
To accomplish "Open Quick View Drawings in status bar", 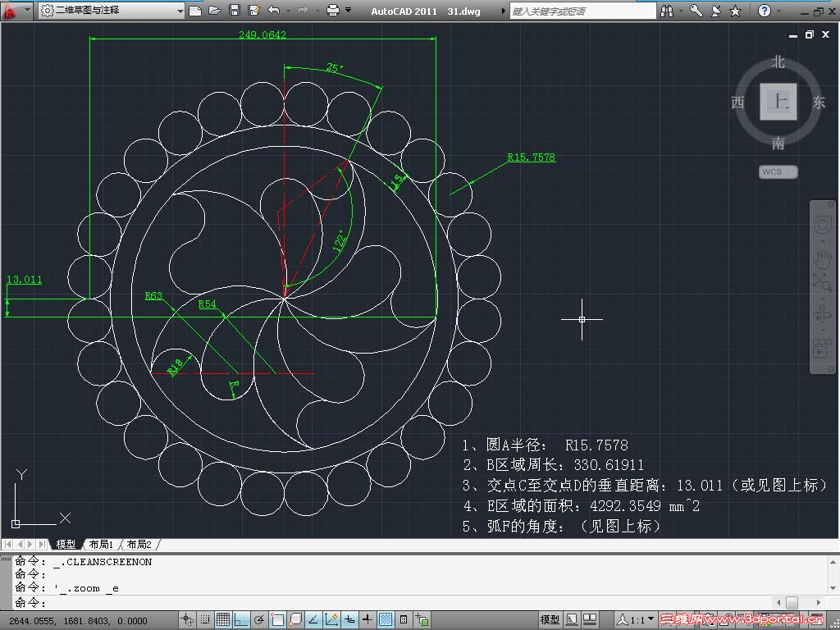I will coord(590,620).
